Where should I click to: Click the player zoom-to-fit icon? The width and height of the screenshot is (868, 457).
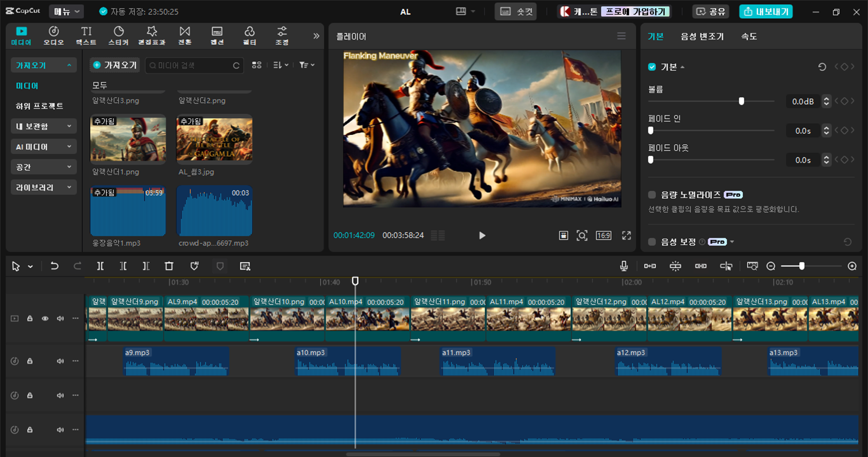(x=582, y=235)
